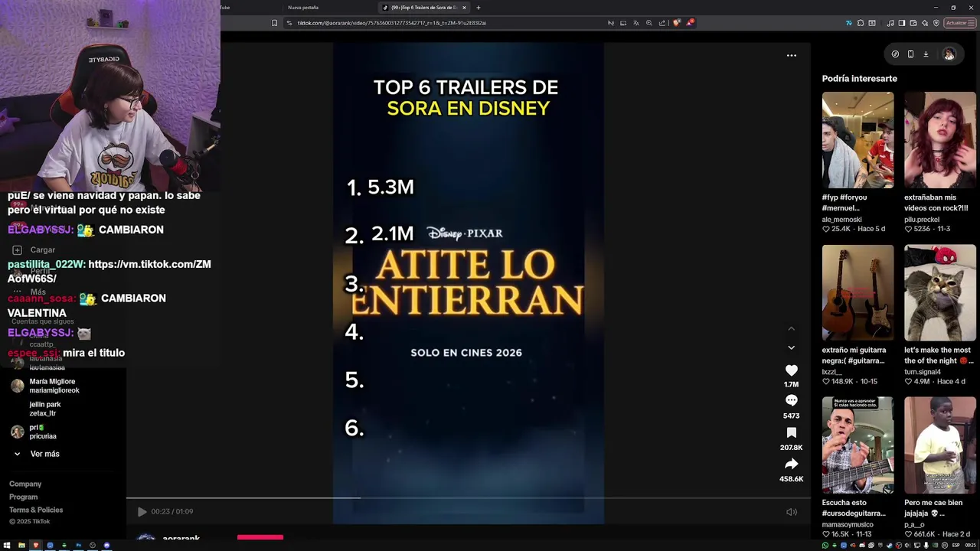This screenshot has width=980, height=551.
Task: Go to next video with down chevron
Action: click(x=792, y=347)
